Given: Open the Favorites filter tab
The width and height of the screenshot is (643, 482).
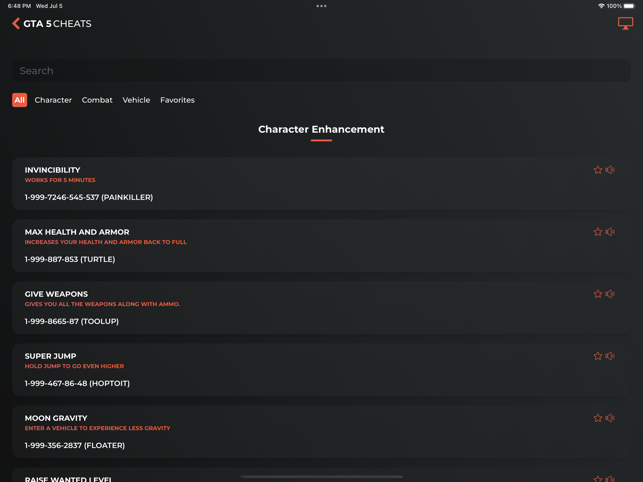Looking at the screenshot, I should coord(177,100).
